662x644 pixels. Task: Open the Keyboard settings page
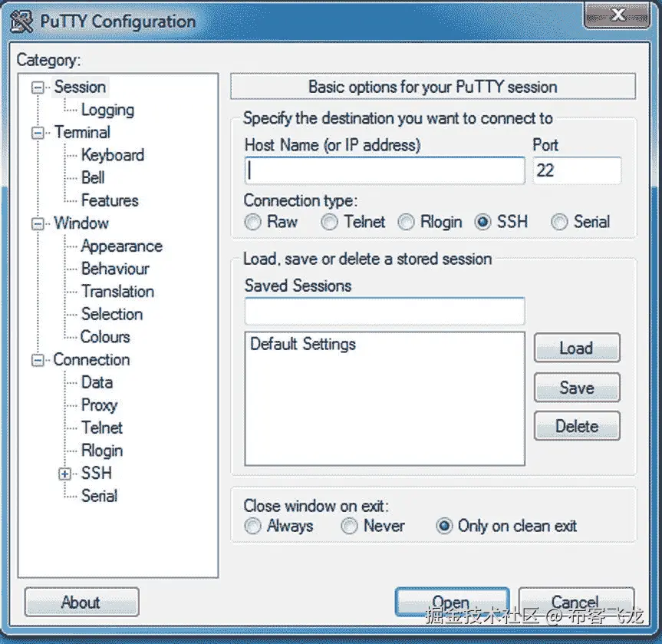click(x=111, y=155)
